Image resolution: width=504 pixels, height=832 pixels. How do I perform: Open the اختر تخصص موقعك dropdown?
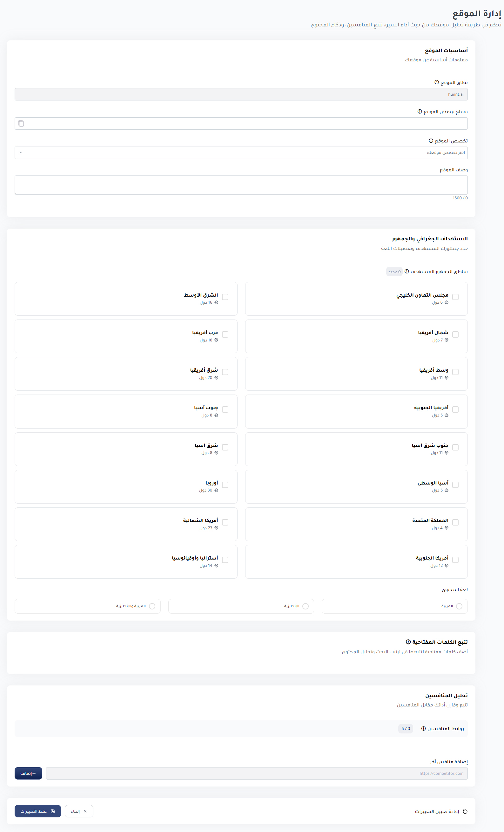[x=241, y=153]
